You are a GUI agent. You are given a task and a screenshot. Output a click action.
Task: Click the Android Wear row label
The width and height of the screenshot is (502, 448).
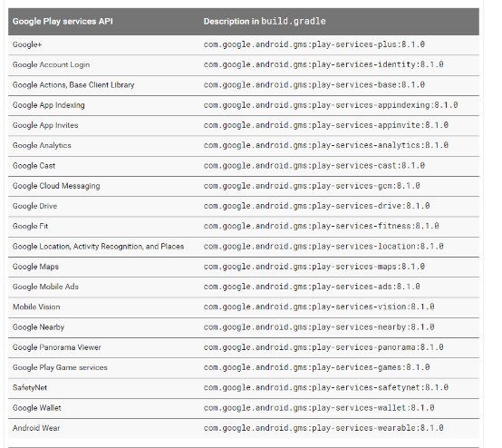pyautogui.click(x=36, y=428)
